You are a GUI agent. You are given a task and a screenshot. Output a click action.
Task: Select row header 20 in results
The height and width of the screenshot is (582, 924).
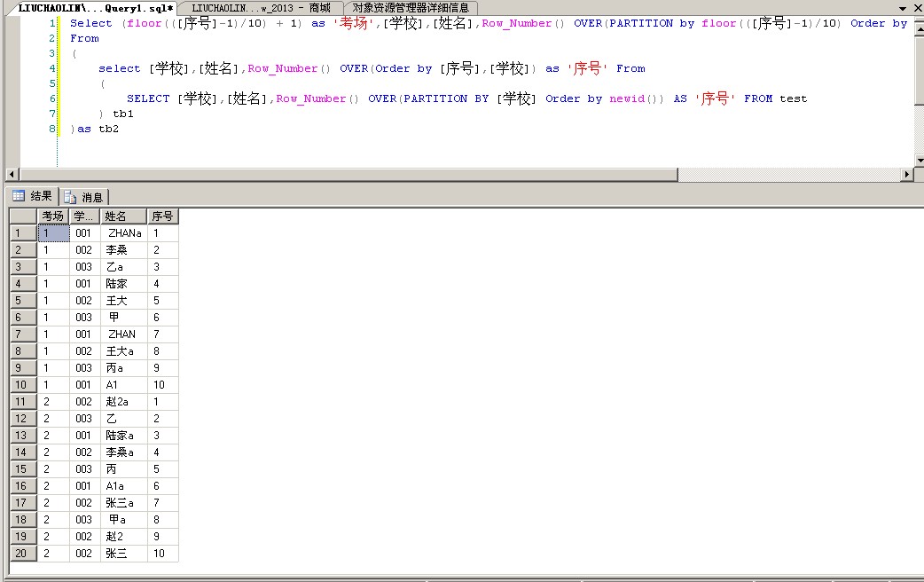coord(24,554)
